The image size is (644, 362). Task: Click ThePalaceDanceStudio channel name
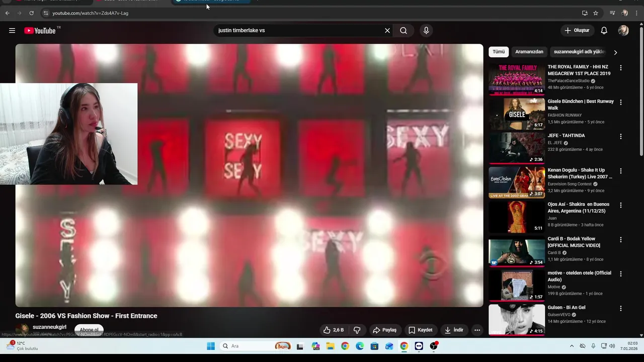pos(569,81)
